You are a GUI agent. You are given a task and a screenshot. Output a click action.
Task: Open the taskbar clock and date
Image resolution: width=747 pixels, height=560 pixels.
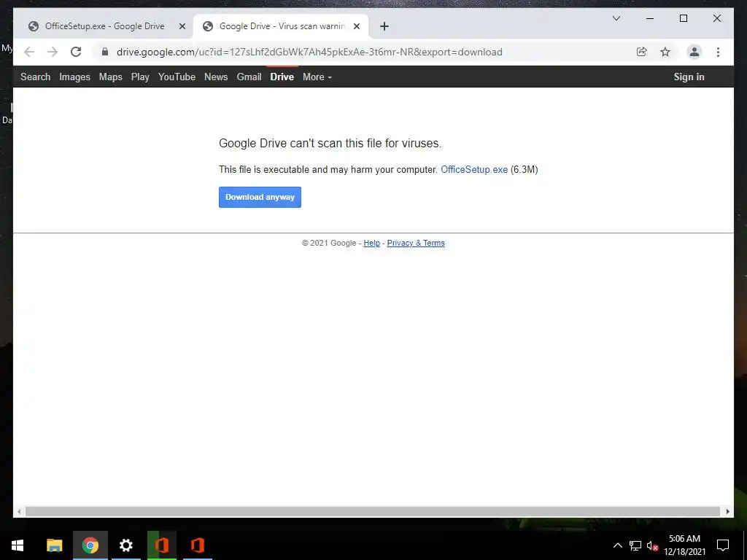[x=684, y=545]
